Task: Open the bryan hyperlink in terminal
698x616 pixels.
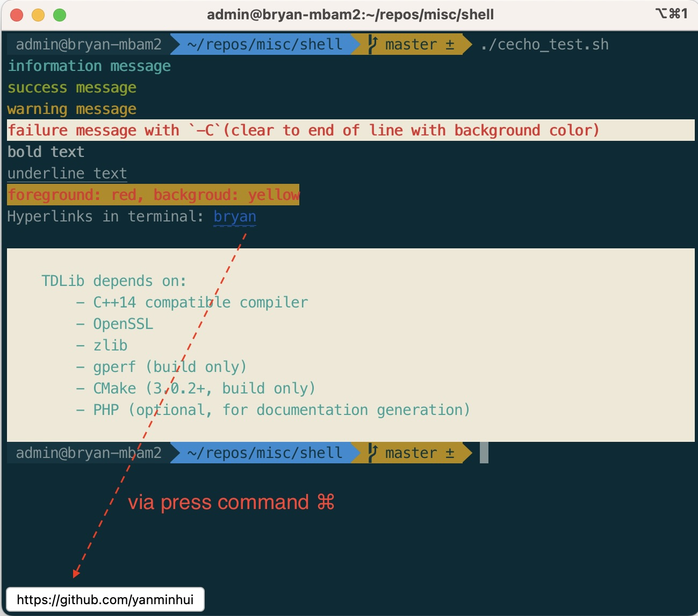Action: click(235, 217)
